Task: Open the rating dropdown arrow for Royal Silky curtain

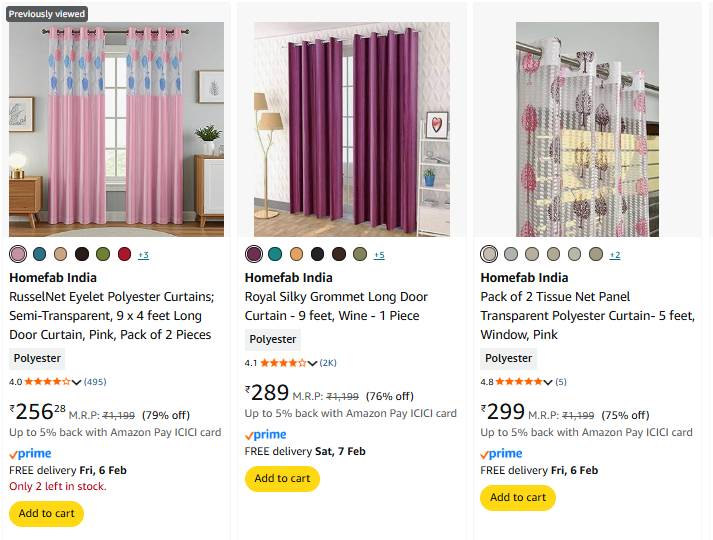Action: pyautogui.click(x=313, y=363)
